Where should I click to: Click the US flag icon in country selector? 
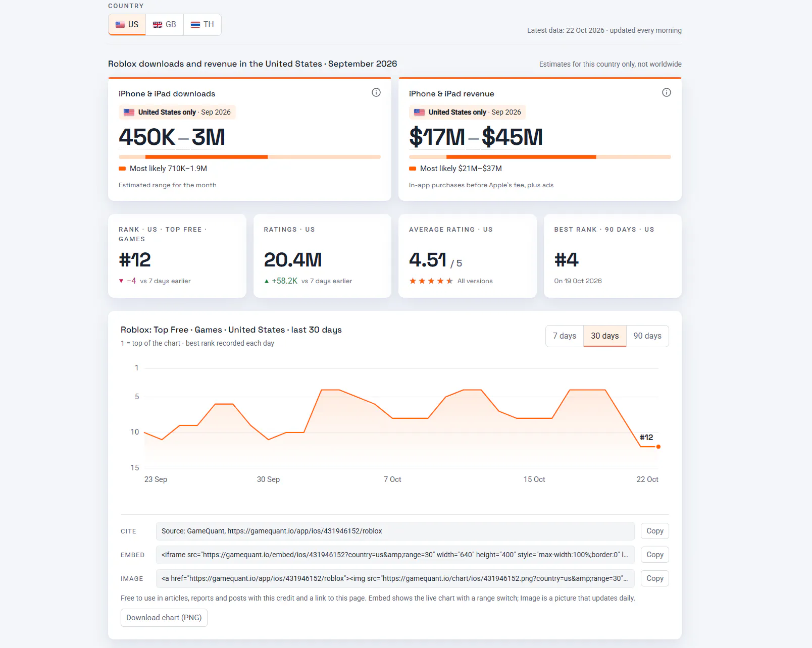(120, 25)
